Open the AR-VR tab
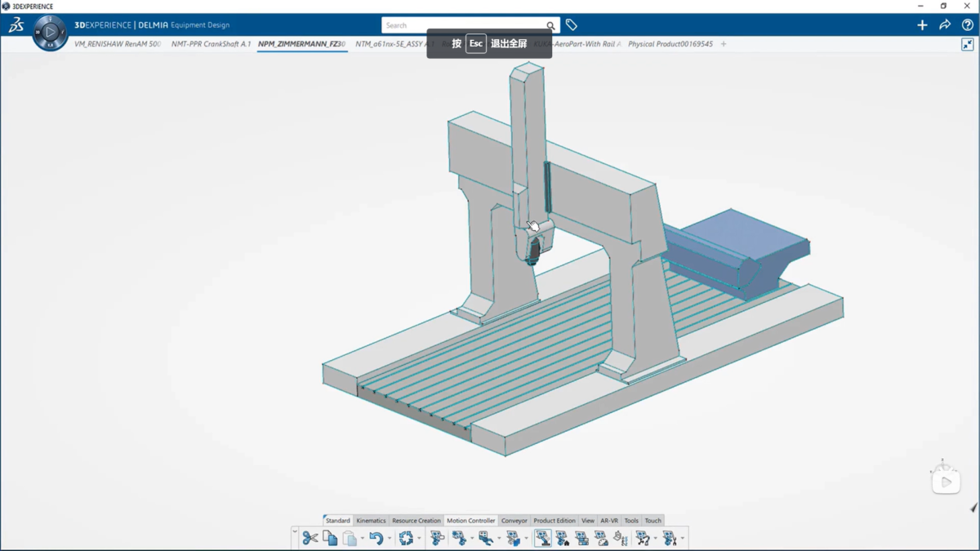Viewport: 980px width, 551px height. 609,521
